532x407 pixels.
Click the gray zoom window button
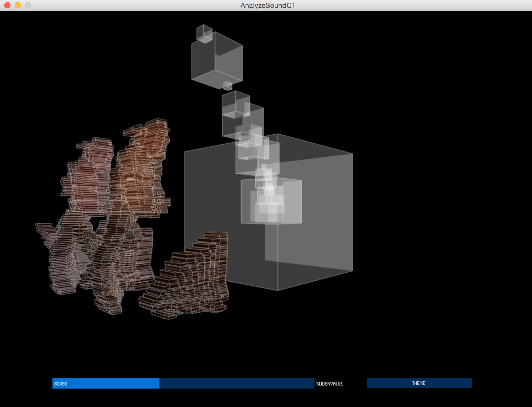[x=28, y=5]
